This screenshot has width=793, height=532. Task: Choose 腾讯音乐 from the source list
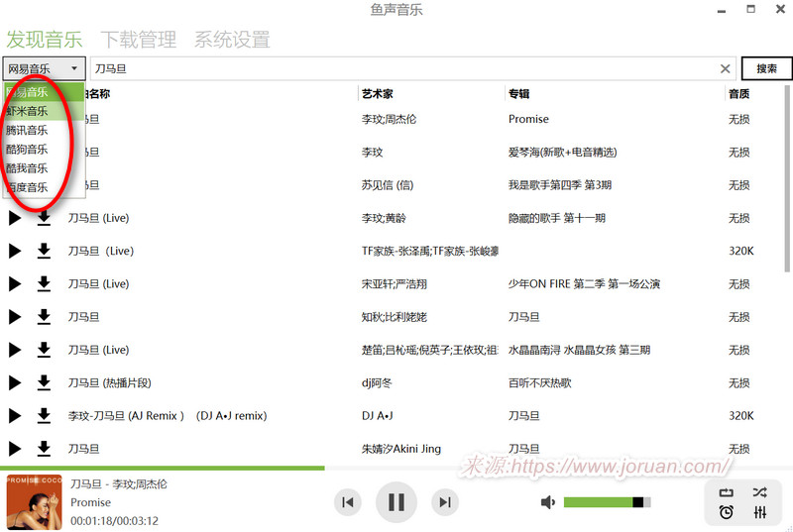point(27,130)
